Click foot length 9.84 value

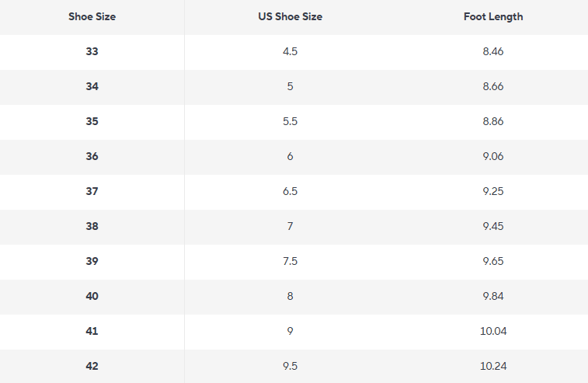pos(493,295)
